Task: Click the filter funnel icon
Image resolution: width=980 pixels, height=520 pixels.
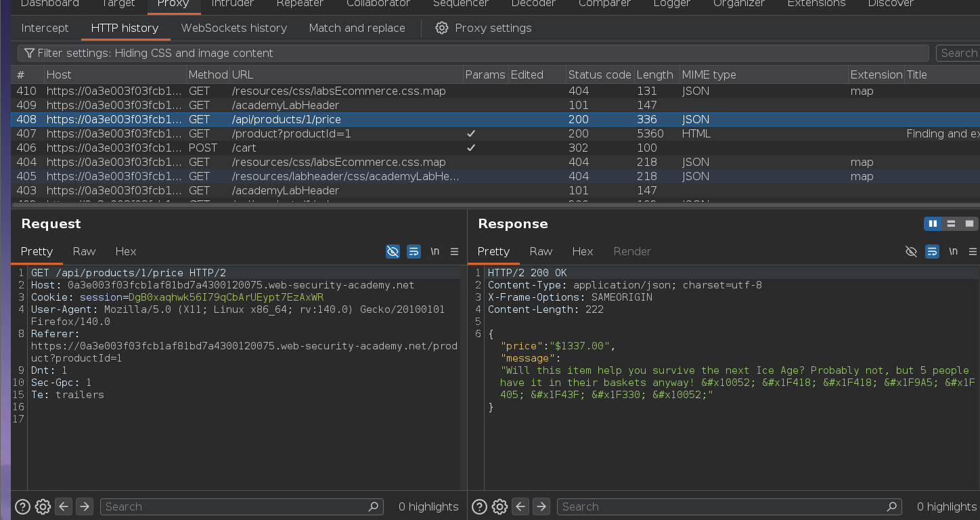Action: [x=29, y=53]
